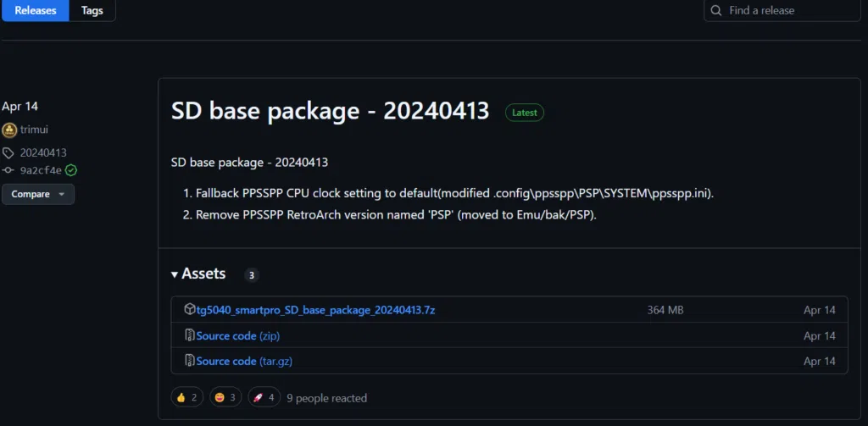Image resolution: width=868 pixels, height=426 pixels.
Task: Switch to the Tags tab
Action: (x=92, y=10)
